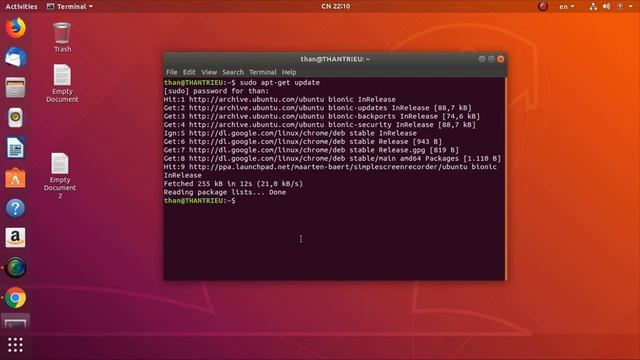Screen dimensions: 640x360
Task: Close the terminal window
Action: [x=500, y=59]
